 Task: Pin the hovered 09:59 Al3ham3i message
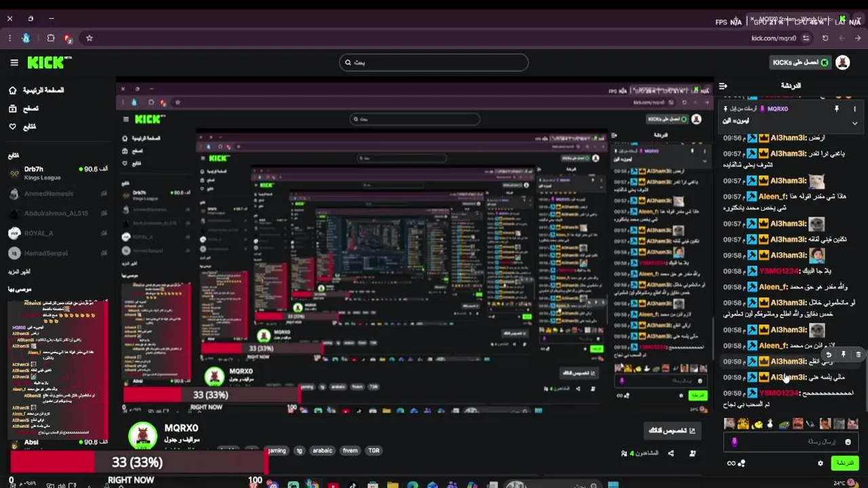pos(844,354)
